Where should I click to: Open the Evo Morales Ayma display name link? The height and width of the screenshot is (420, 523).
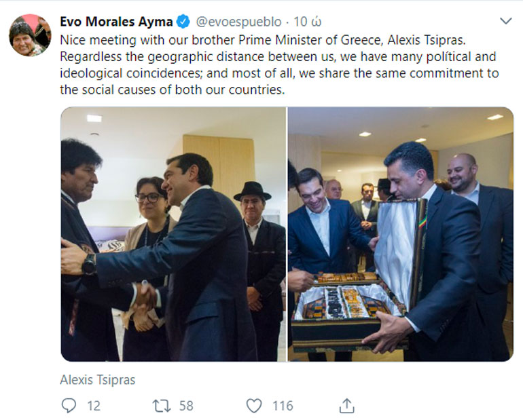(x=116, y=22)
